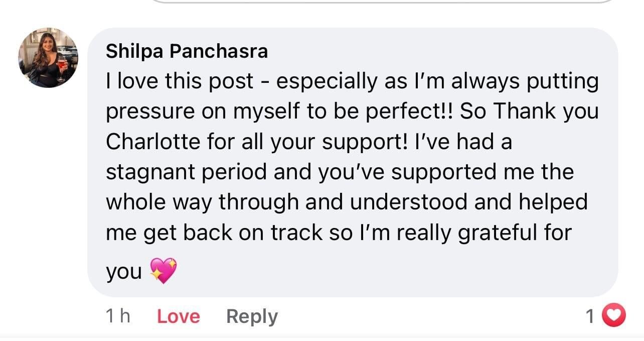Image resolution: width=644 pixels, height=341 pixels.
Task: Click the sparkling pink heart emoji
Action: [164, 271]
